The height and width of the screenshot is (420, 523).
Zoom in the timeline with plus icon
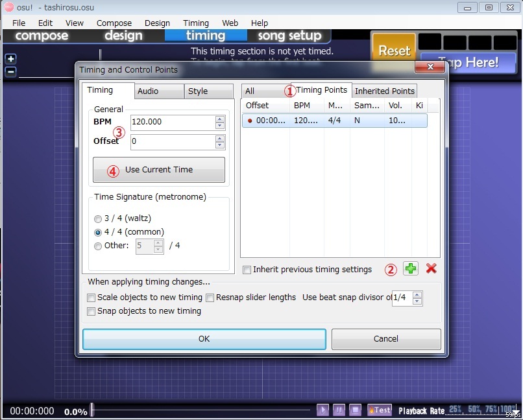tap(10, 59)
